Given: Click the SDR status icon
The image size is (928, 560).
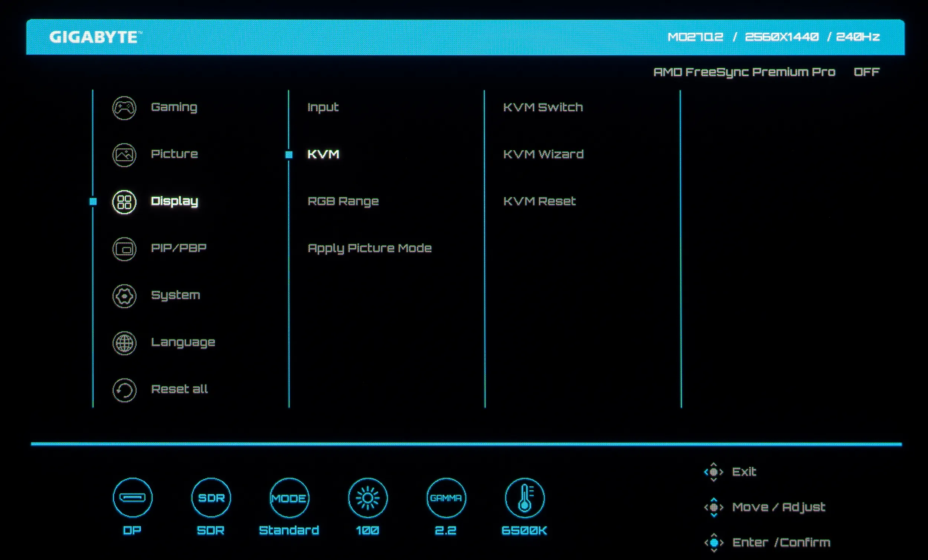Looking at the screenshot, I should tap(211, 498).
